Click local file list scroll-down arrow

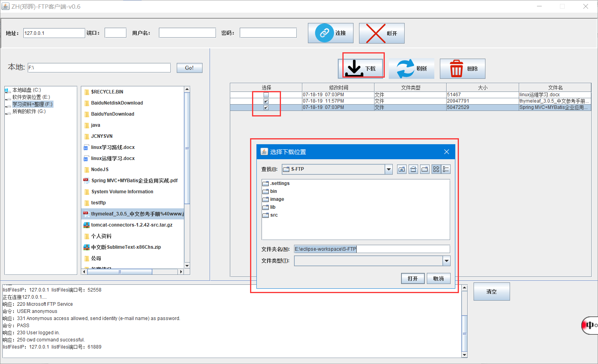click(x=187, y=265)
